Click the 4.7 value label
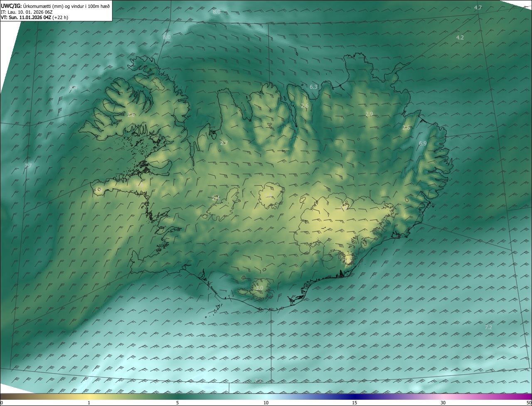Image resolution: width=532 pixels, height=406 pixels. (x=478, y=8)
